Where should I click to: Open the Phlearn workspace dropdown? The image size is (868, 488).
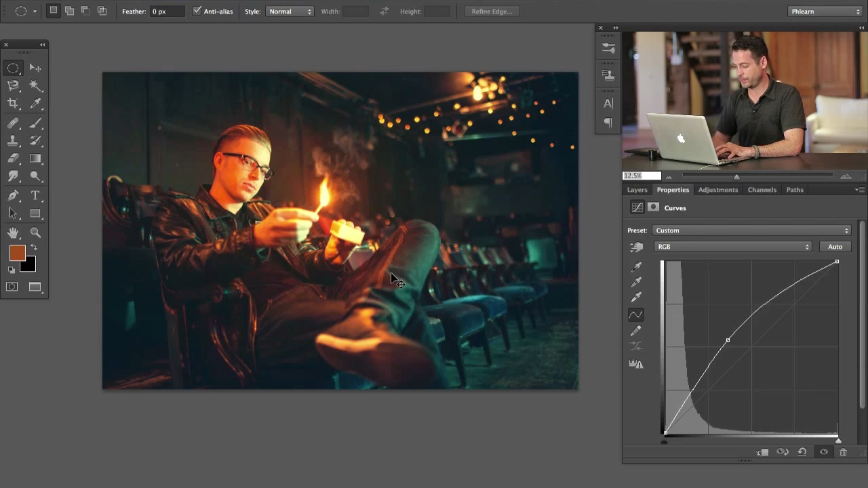tap(825, 12)
